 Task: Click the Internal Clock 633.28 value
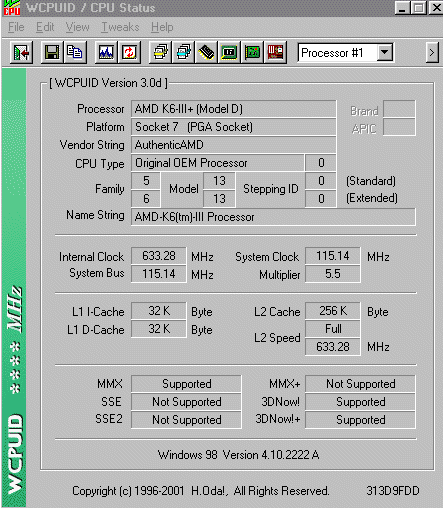159,256
